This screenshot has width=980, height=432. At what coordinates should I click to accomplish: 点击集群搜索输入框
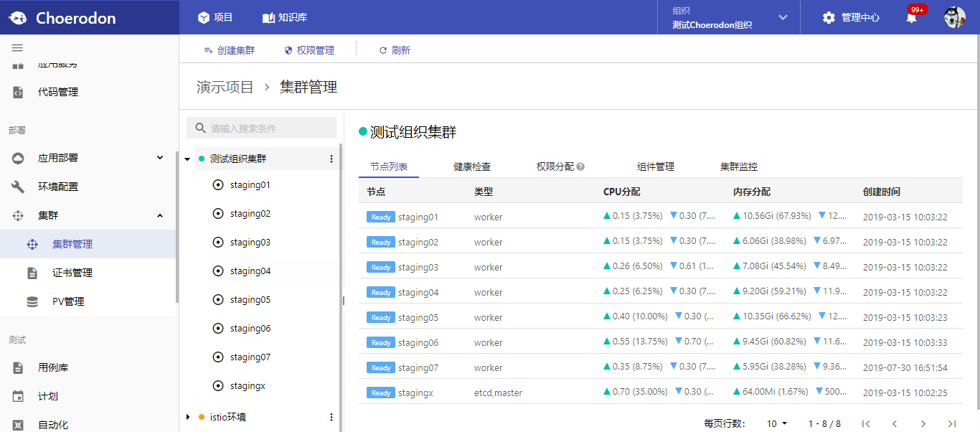(262, 127)
